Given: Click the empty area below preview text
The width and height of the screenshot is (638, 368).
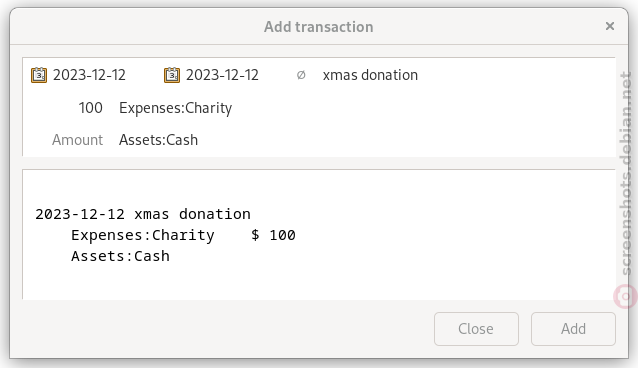Looking at the screenshot, I should [x=319, y=283].
